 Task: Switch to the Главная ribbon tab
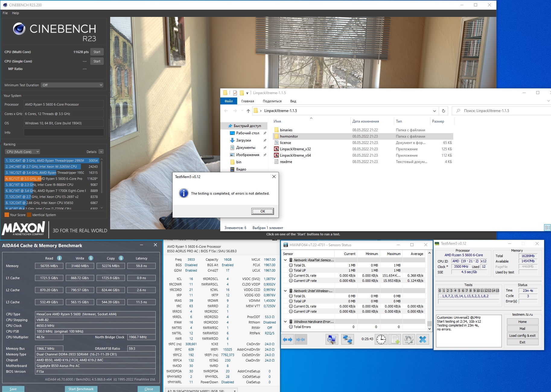pyautogui.click(x=247, y=101)
